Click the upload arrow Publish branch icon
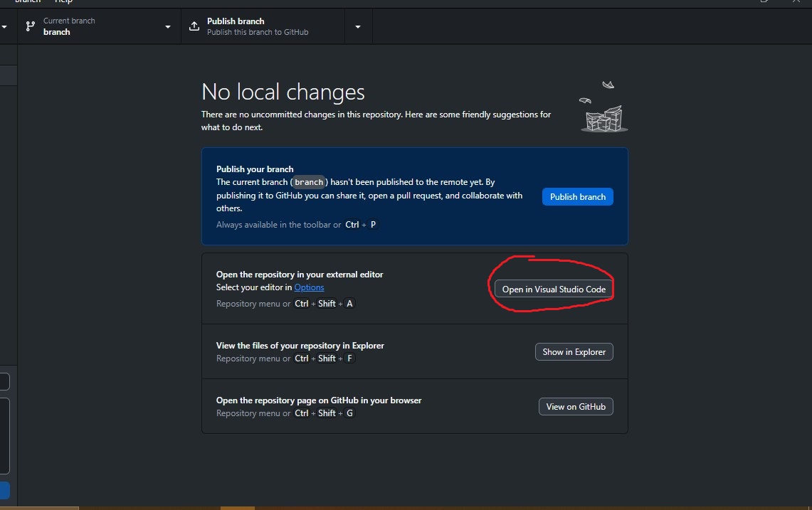This screenshot has height=510, width=812. [x=194, y=26]
